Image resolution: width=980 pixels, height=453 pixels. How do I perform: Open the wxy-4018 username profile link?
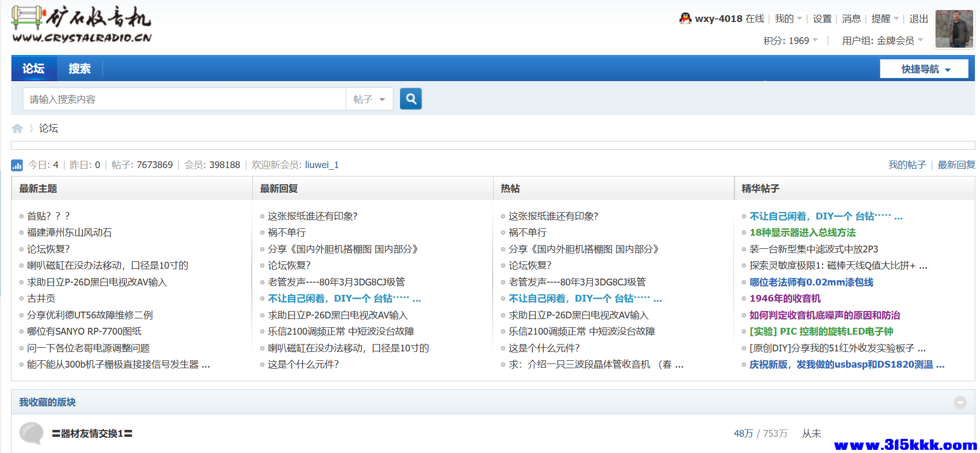click(719, 18)
